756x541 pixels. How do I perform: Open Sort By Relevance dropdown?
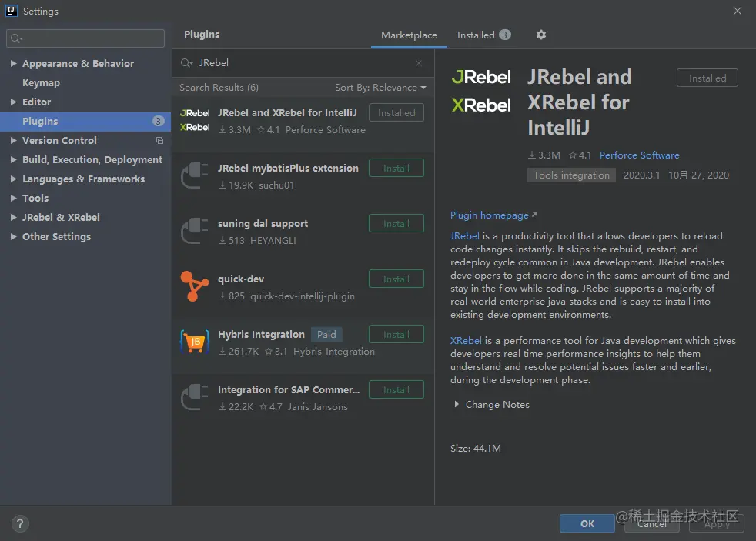(x=380, y=88)
